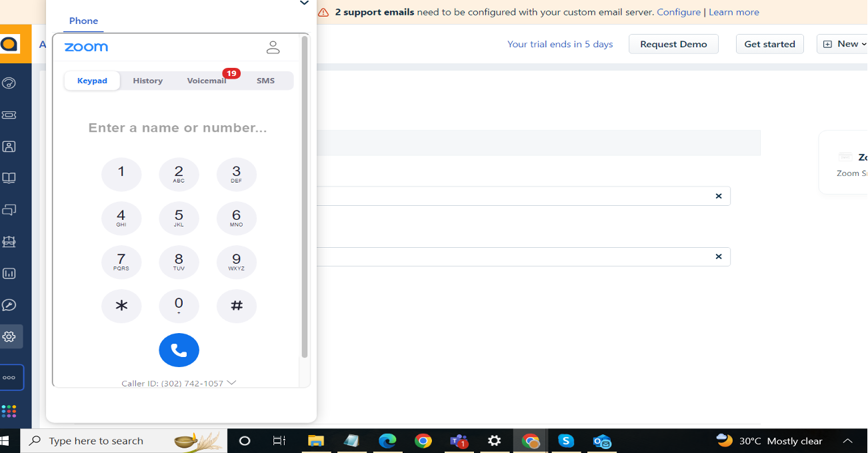Open the tickets icon in sidebar
Screen dimensions: 868x453
coord(9,115)
